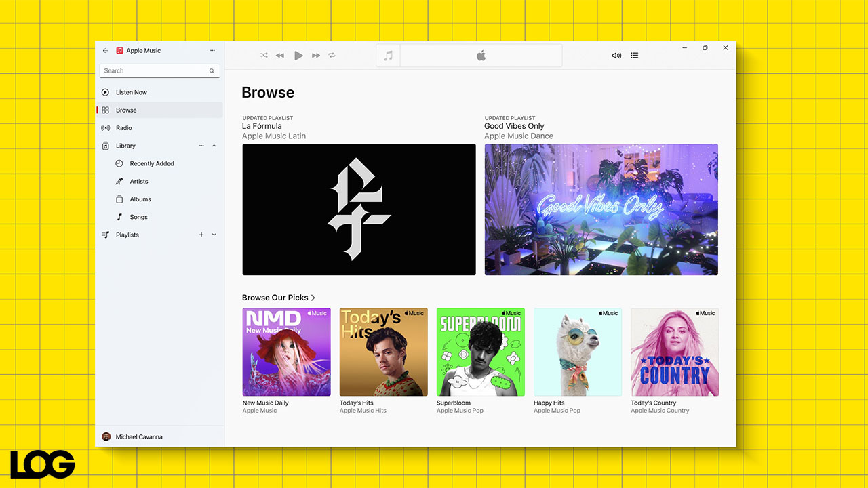Skip to previous track
Screen dimensions: 868x488
click(x=280, y=56)
